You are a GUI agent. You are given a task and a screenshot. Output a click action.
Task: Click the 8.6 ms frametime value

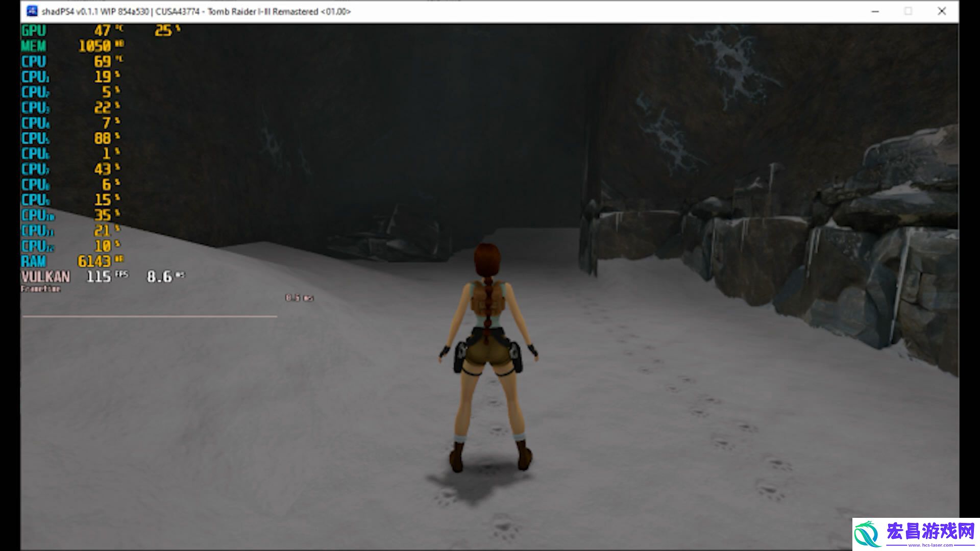(159, 277)
